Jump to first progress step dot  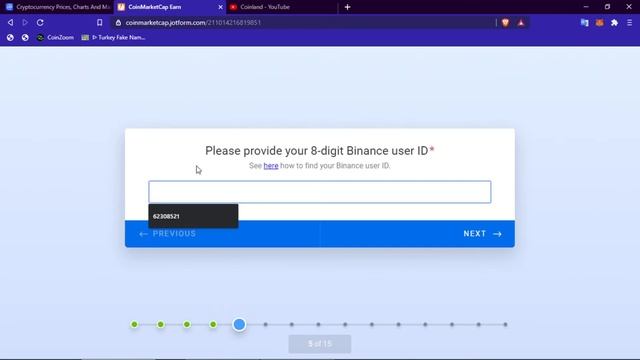134,324
